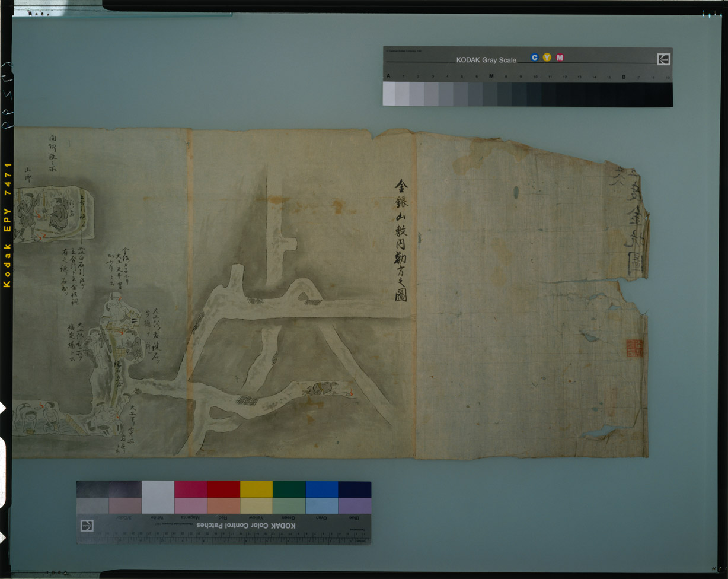The width and height of the screenshot is (728, 579).
Task: Select the yellow color control patch
Action: click(x=256, y=489)
